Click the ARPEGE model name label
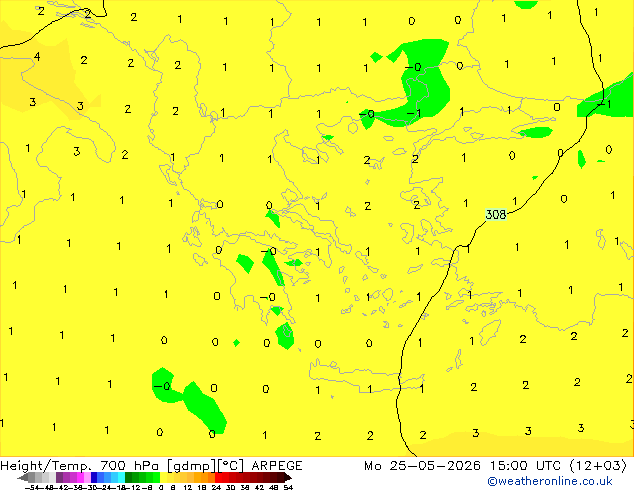Viewport: 634px width, 490px height. click(x=277, y=466)
